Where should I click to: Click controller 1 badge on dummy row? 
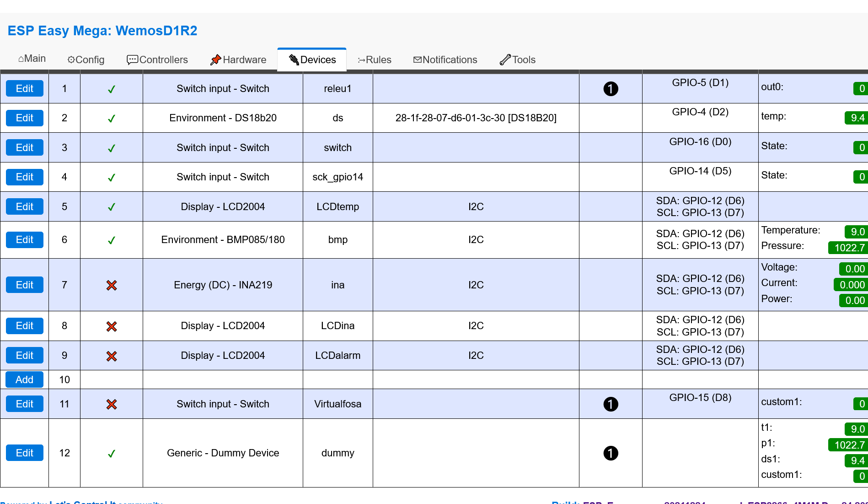click(x=611, y=453)
